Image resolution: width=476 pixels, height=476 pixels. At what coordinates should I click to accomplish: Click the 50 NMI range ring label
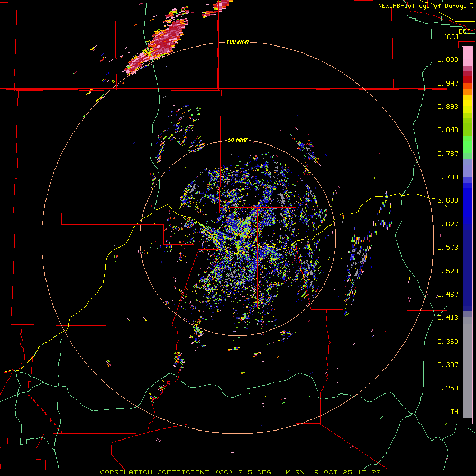click(x=237, y=140)
